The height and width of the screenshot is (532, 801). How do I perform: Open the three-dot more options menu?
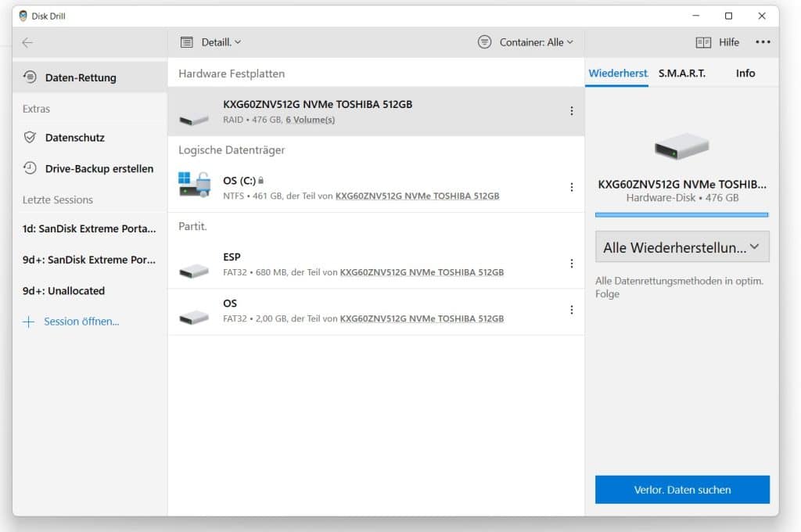tap(763, 42)
